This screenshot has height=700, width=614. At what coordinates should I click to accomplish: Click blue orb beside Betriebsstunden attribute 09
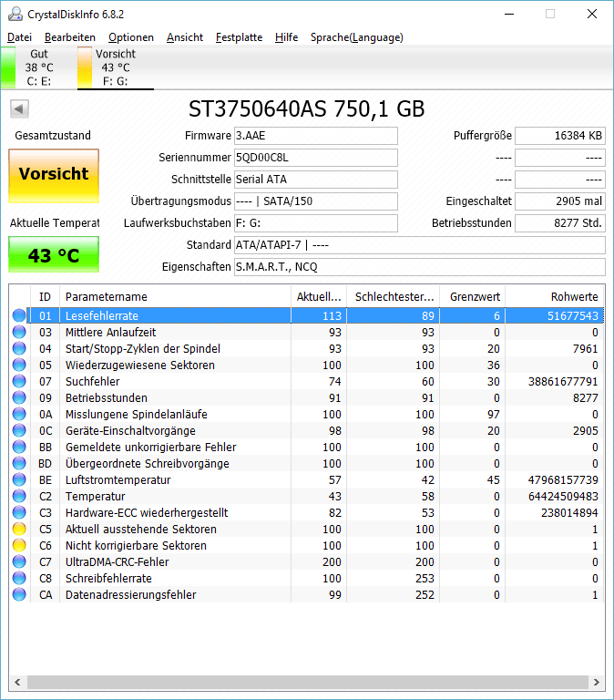click(x=19, y=397)
